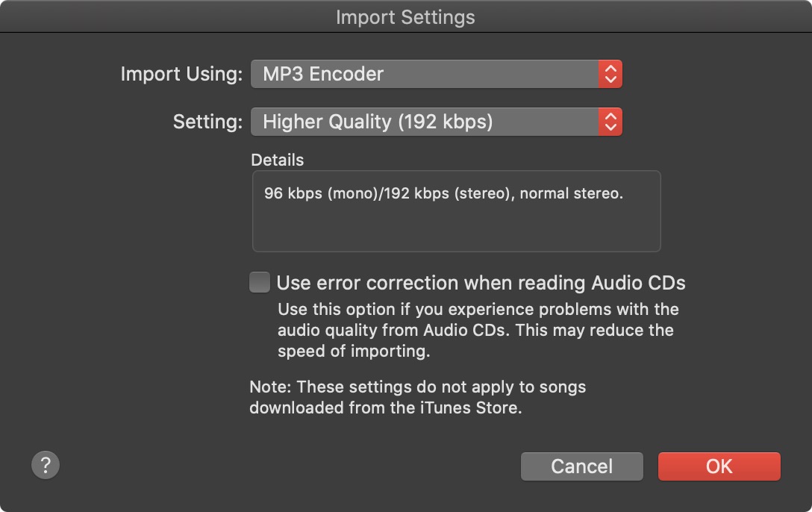
Task: Click the question mark help button
Action: [46, 466]
